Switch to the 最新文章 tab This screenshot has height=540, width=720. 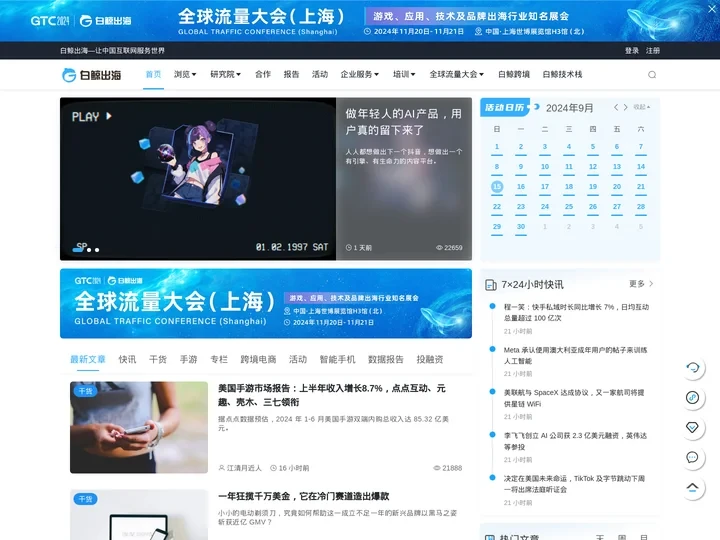(x=88, y=359)
